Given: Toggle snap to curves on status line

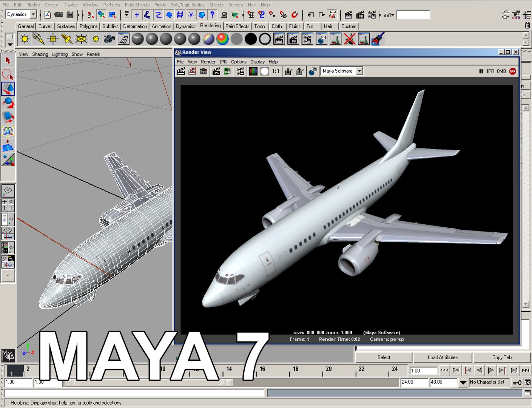Looking at the screenshot, I should (262, 15).
